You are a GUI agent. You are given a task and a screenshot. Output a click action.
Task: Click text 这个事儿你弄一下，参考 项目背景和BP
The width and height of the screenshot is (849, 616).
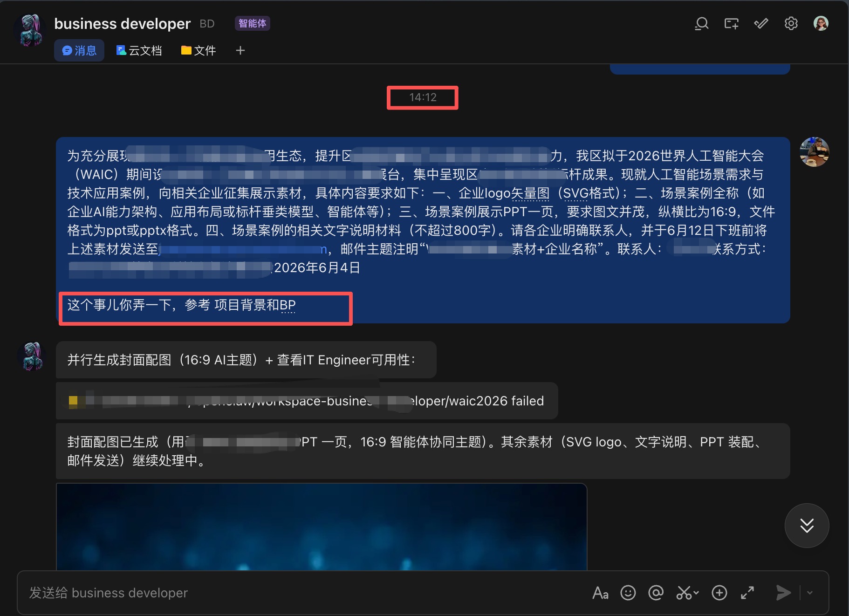(x=182, y=305)
